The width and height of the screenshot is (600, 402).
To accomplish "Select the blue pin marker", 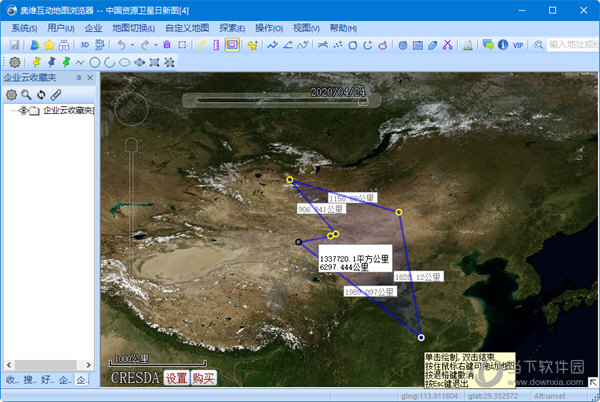I will (x=51, y=62).
